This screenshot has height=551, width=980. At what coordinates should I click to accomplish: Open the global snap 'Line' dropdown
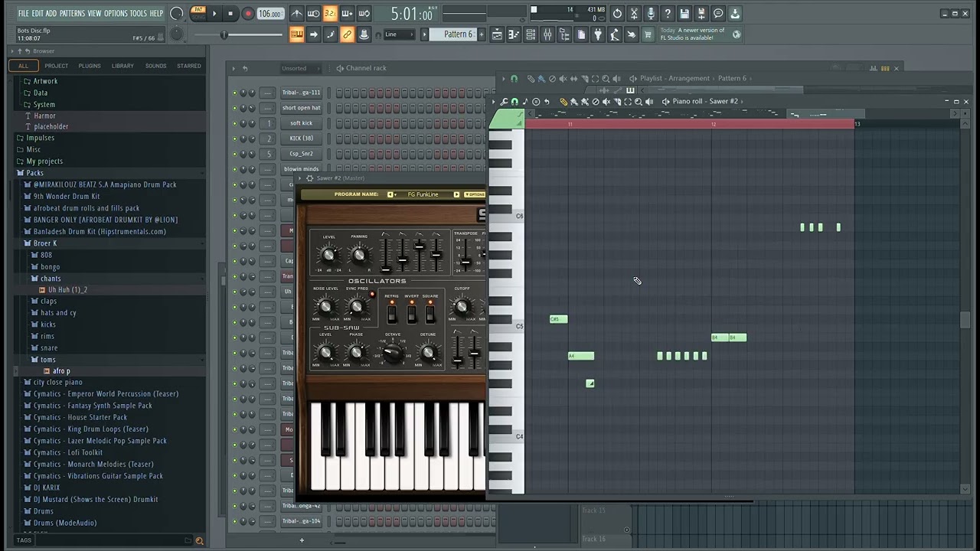(400, 34)
